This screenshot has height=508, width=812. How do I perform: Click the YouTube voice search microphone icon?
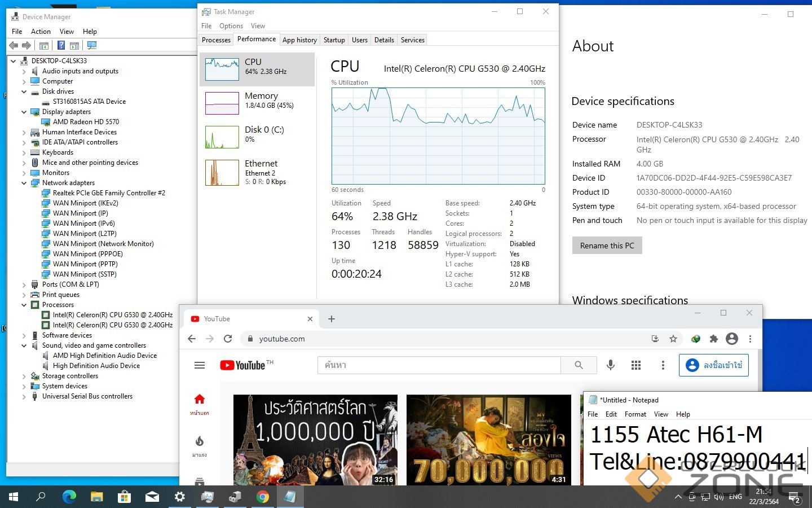(x=610, y=365)
